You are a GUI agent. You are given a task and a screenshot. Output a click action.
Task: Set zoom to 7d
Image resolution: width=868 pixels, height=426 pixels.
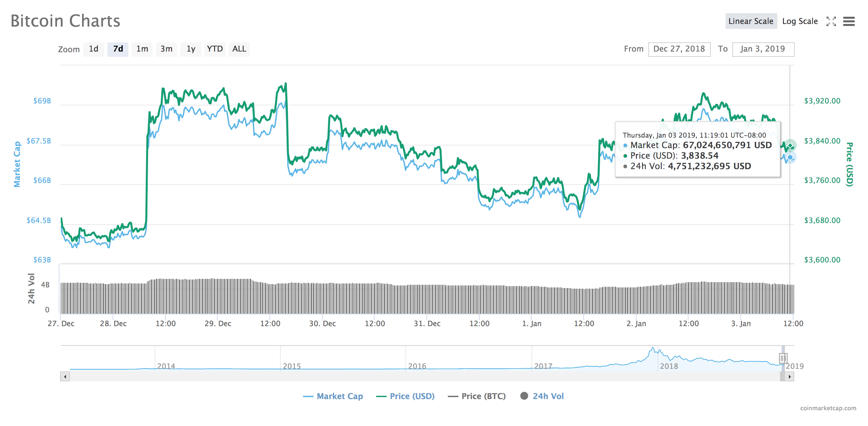118,49
